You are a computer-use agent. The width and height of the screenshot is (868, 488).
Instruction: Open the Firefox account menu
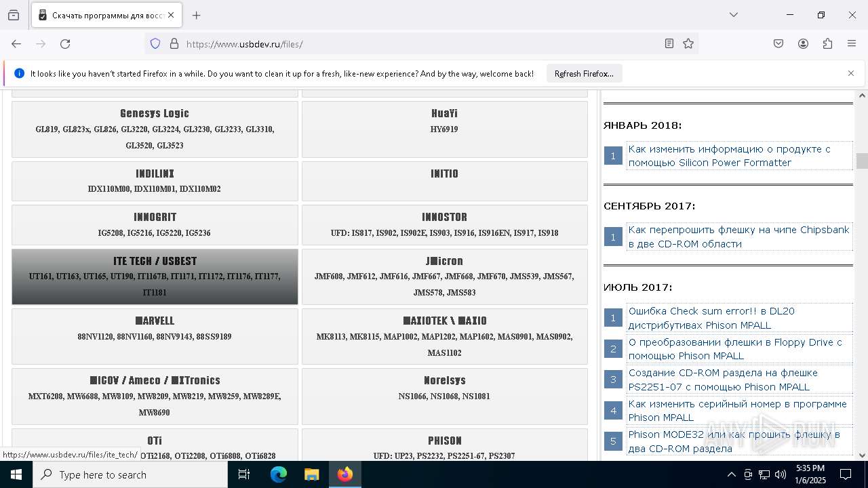(803, 43)
